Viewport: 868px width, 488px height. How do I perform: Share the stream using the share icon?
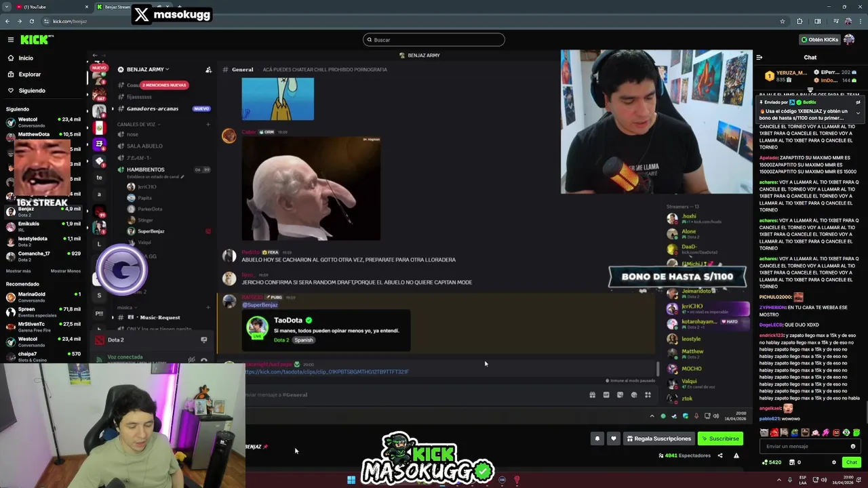[720, 455]
